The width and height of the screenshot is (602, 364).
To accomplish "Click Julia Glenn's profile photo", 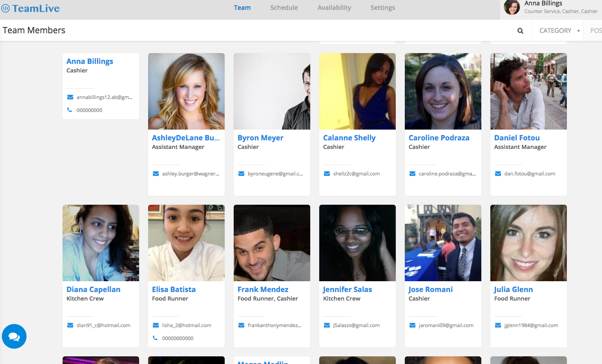I will [x=529, y=243].
